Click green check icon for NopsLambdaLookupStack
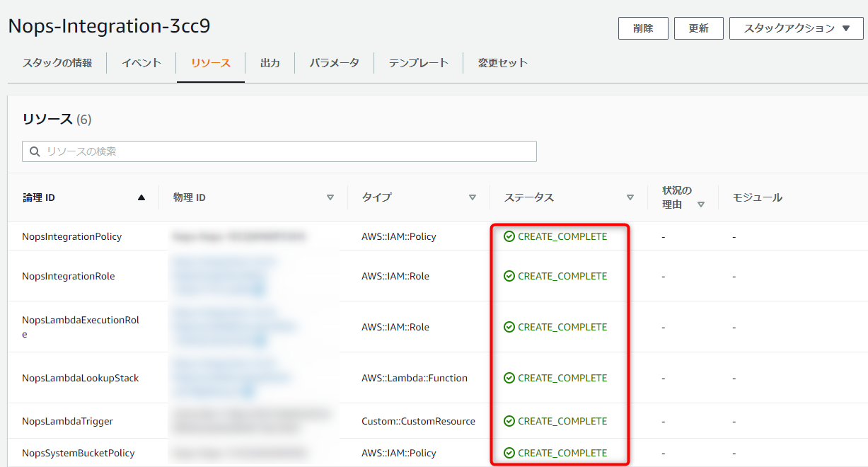Image resolution: width=868 pixels, height=467 pixels. 509,378
